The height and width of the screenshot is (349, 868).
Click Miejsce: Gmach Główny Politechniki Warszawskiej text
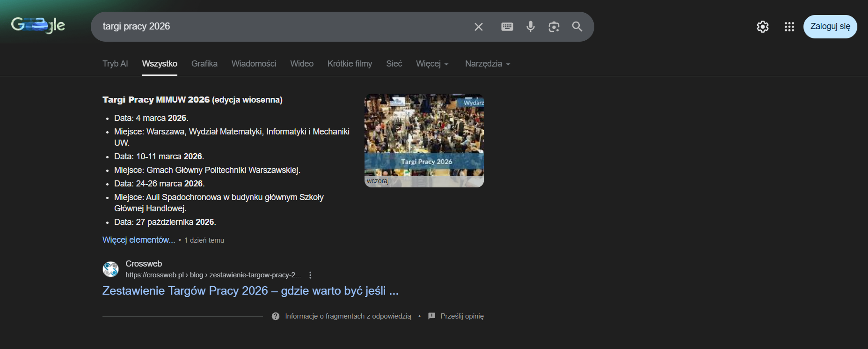[x=207, y=170]
